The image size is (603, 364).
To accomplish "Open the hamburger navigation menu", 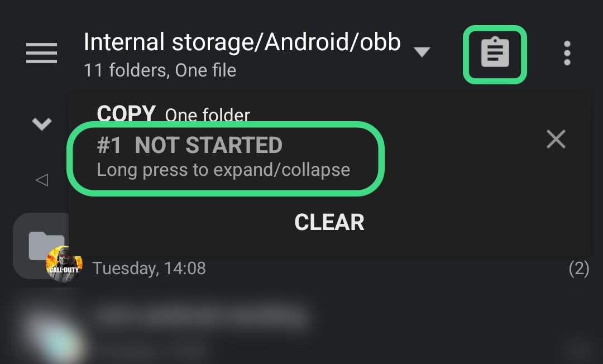I will [41, 53].
